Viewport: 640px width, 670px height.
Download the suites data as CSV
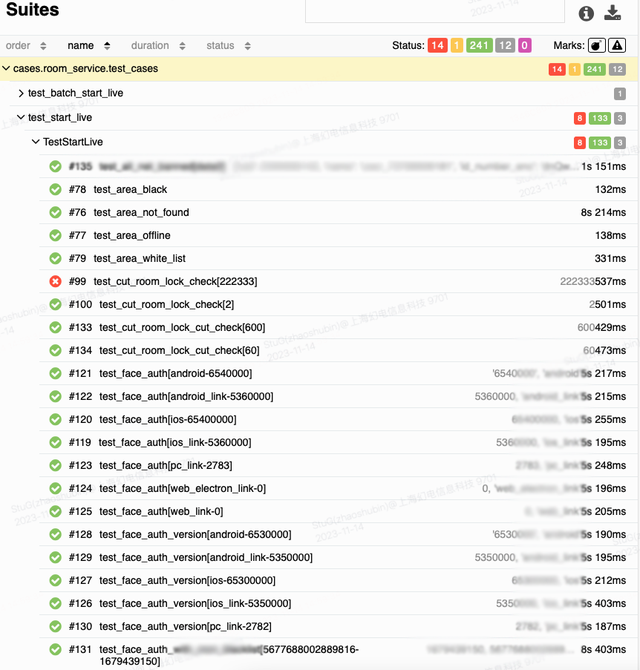tap(612, 13)
